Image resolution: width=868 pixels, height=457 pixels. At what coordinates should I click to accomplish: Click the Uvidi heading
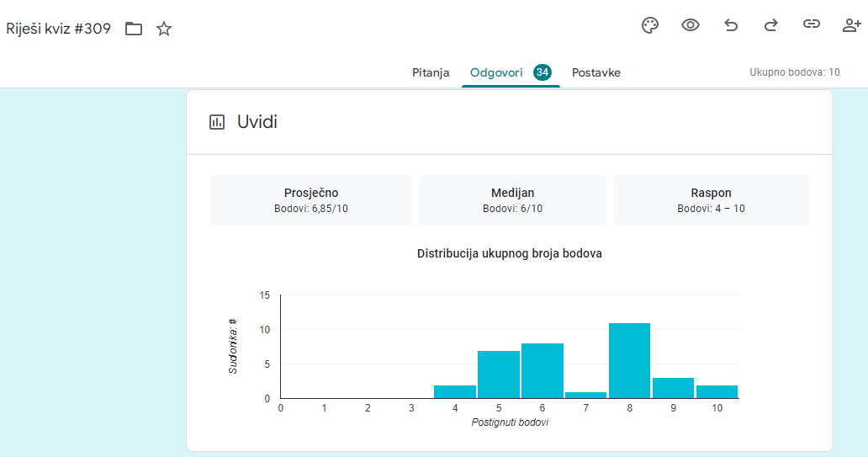click(257, 122)
